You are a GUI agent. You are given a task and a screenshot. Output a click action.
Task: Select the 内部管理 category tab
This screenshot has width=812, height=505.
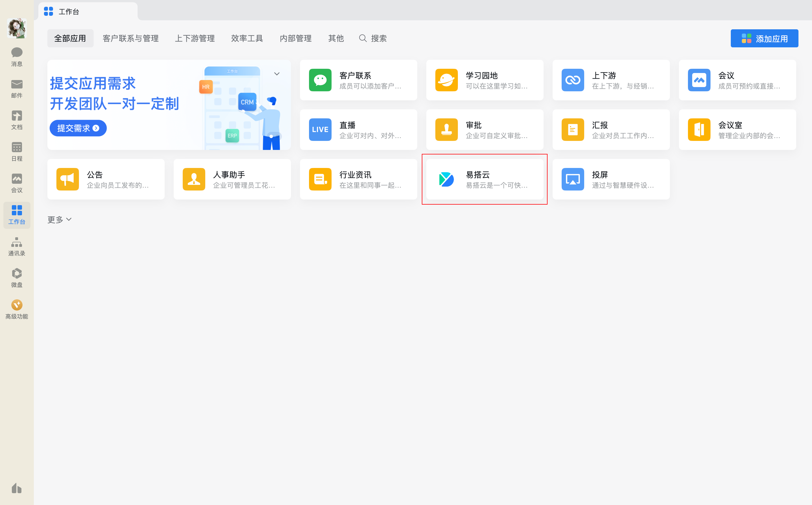point(295,38)
